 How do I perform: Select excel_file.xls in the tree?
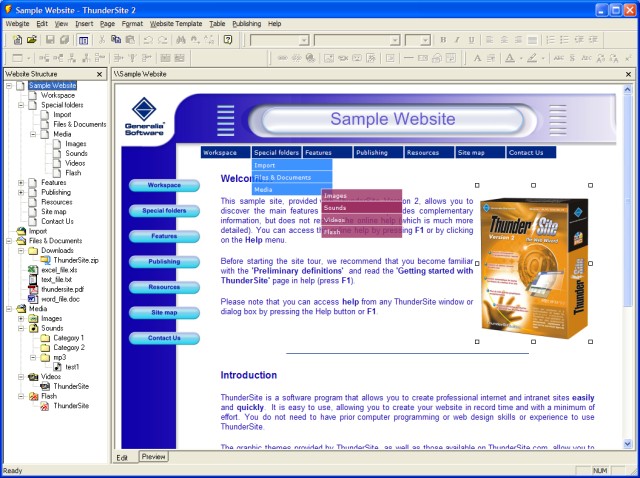(59, 270)
